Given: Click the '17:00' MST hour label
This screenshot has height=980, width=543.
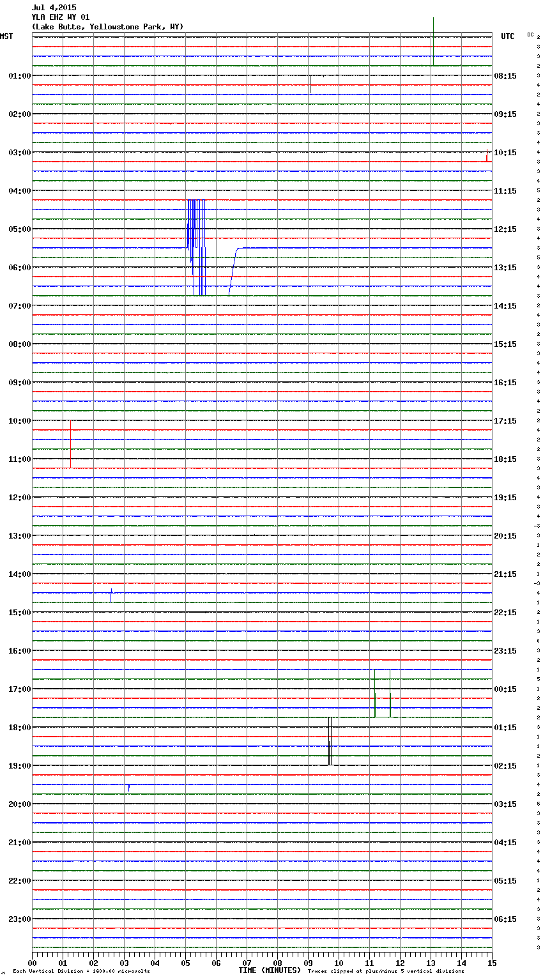Looking at the screenshot, I should tap(20, 689).
